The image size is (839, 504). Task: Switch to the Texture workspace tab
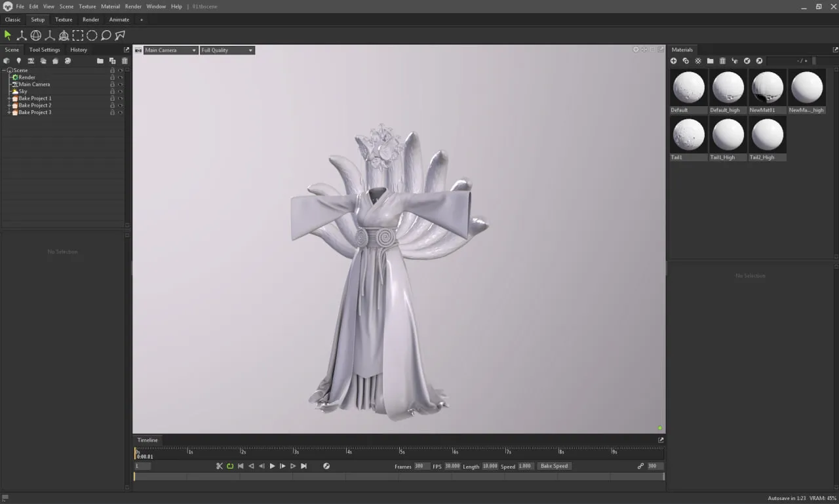[64, 20]
